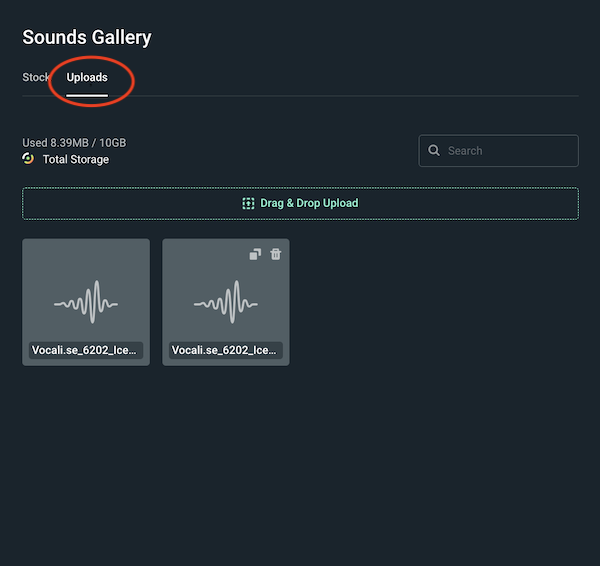Select the Uploads tab
Image resolution: width=600 pixels, height=566 pixels.
pos(87,78)
